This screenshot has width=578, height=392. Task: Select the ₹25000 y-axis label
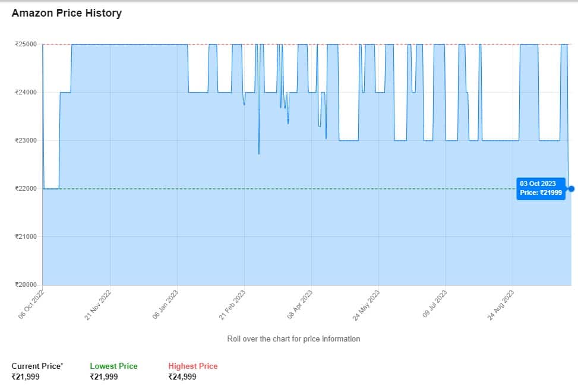click(26, 44)
